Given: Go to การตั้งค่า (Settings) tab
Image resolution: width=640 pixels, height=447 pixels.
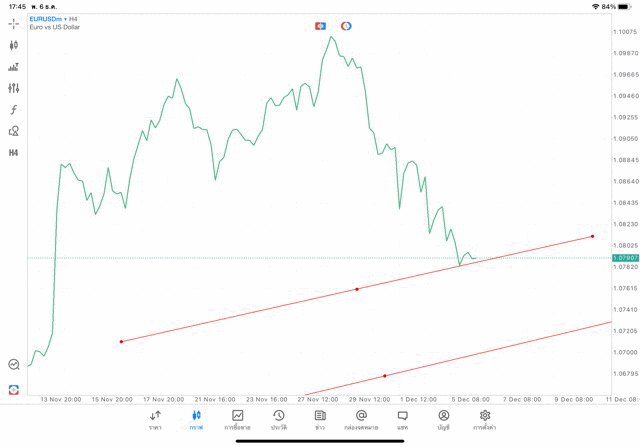Looking at the screenshot, I should coord(485,420).
